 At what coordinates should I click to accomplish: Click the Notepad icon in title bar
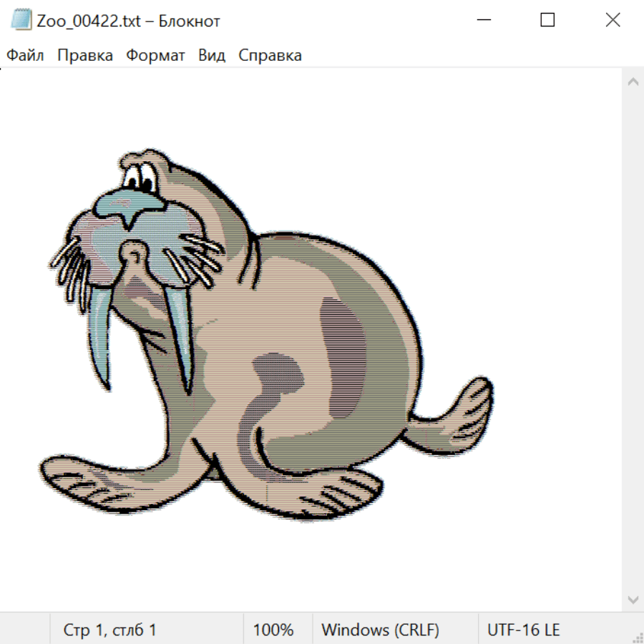pos(21,20)
